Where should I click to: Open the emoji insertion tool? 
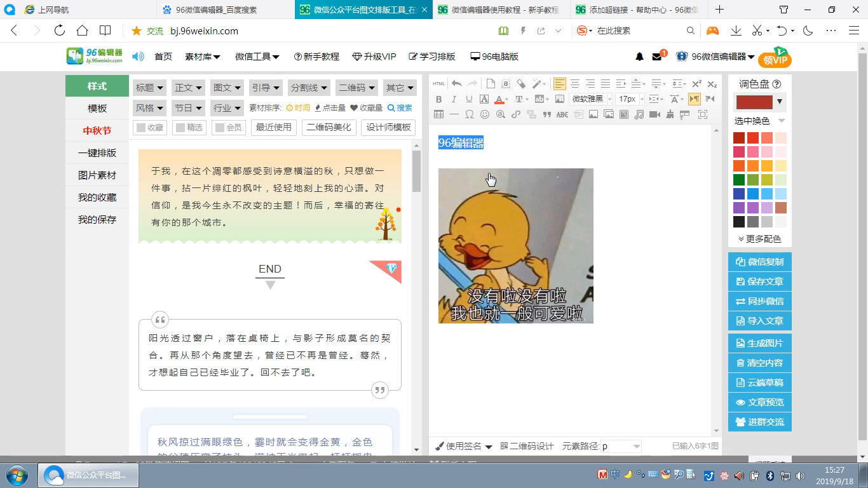(485, 114)
